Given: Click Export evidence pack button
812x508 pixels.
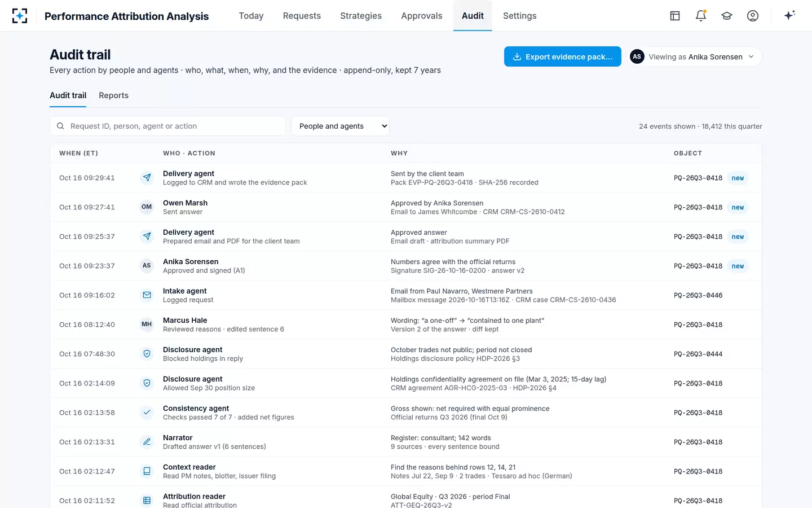Looking at the screenshot, I should coord(563,56).
